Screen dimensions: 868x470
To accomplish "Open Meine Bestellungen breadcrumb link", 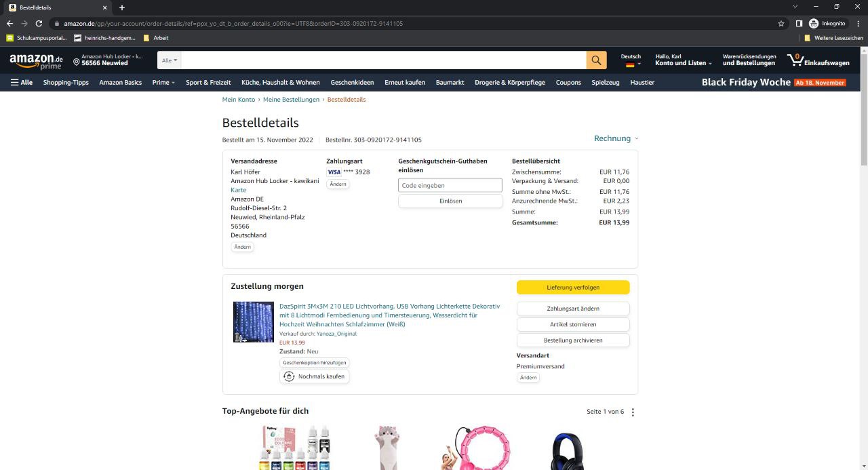I will [291, 100].
